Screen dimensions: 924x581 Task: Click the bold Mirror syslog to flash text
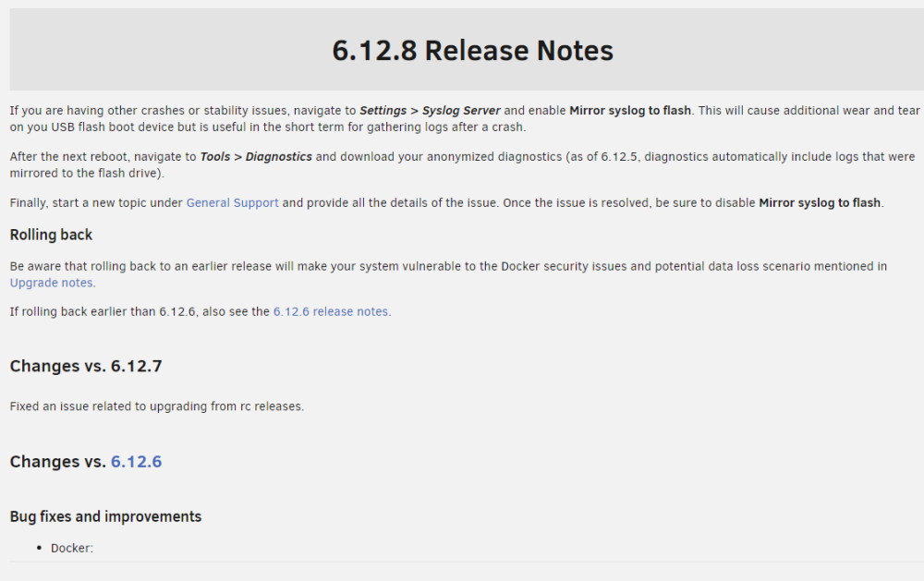point(630,111)
